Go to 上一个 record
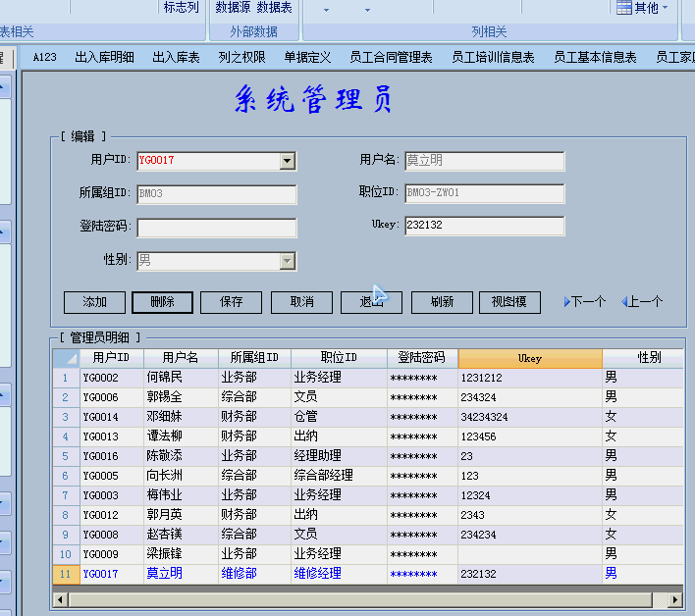695x616 pixels. [642, 301]
